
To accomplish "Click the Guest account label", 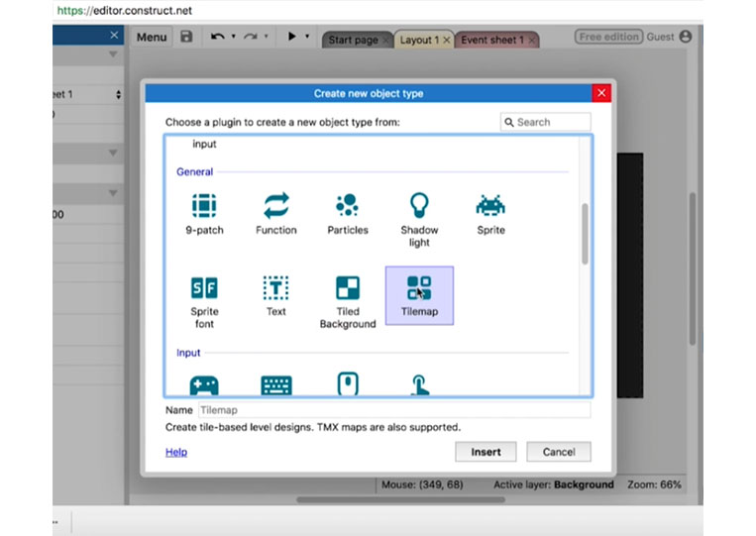I will pos(660,37).
